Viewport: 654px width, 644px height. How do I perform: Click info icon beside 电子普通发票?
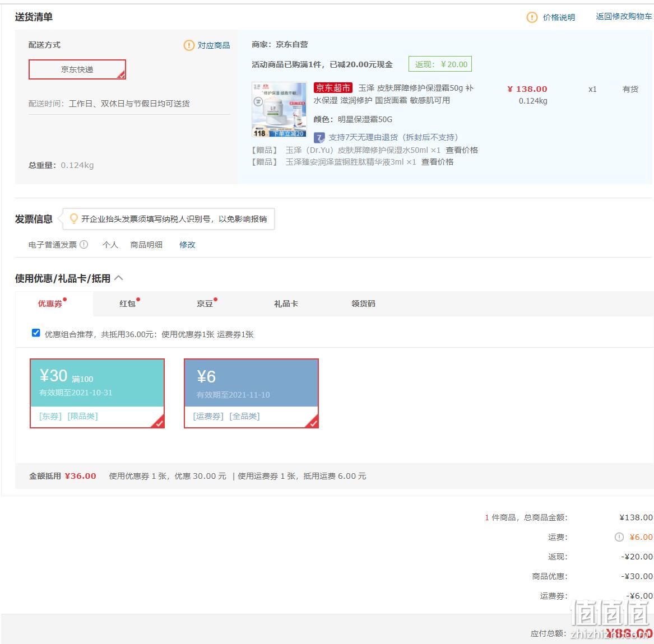(84, 244)
